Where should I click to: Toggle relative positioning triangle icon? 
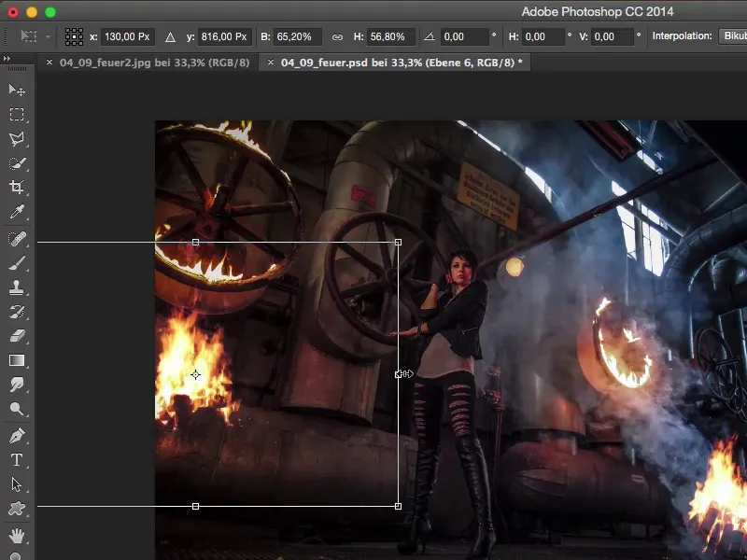170,36
